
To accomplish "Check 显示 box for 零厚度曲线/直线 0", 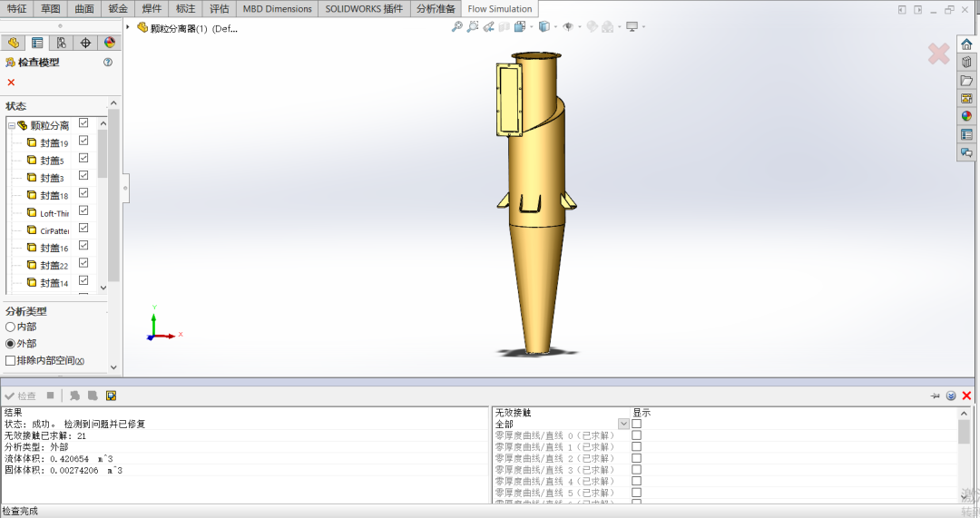I will point(636,435).
